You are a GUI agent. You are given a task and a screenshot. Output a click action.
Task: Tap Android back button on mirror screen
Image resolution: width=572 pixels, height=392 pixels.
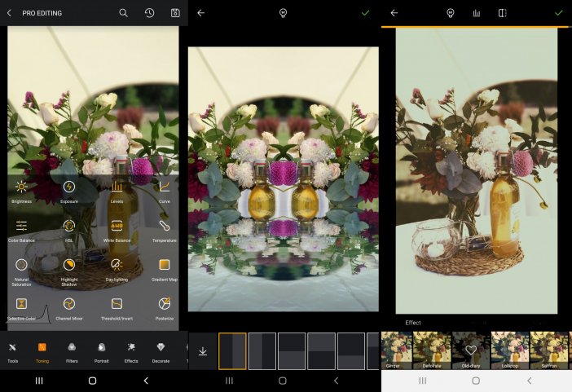336,381
